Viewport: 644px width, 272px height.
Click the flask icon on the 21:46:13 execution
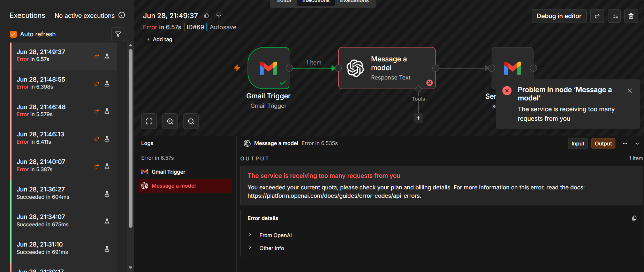(107, 139)
